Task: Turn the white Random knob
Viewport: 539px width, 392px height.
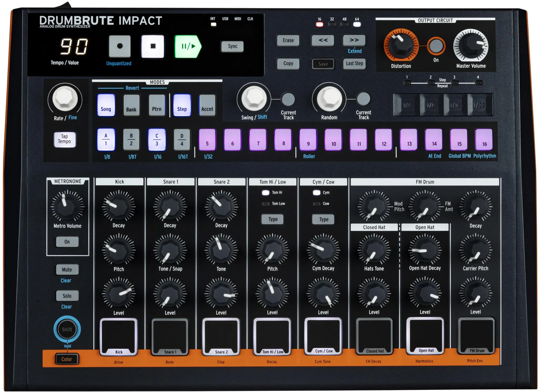Action: pyautogui.click(x=329, y=99)
